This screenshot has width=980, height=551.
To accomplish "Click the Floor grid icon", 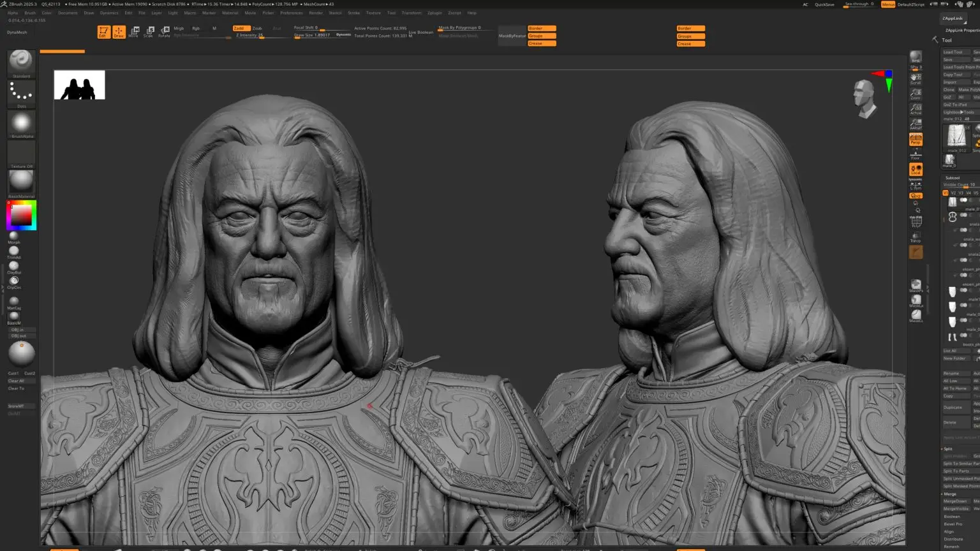I will pyautogui.click(x=916, y=154).
